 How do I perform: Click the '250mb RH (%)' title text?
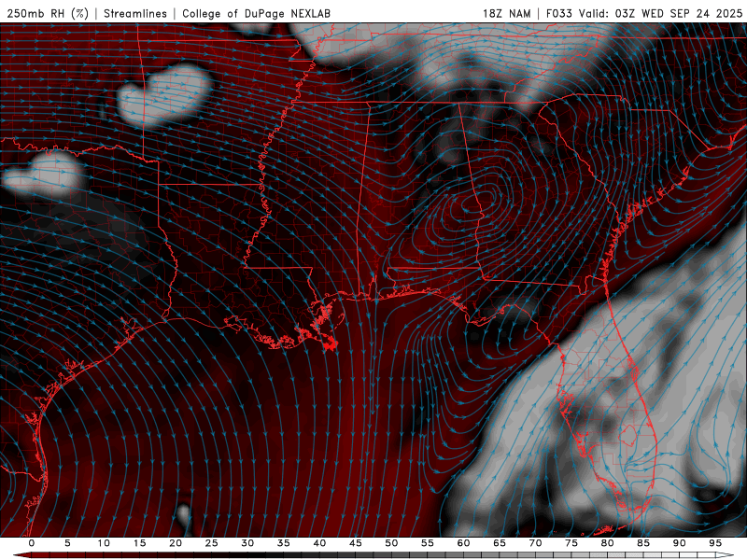[48, 13]
